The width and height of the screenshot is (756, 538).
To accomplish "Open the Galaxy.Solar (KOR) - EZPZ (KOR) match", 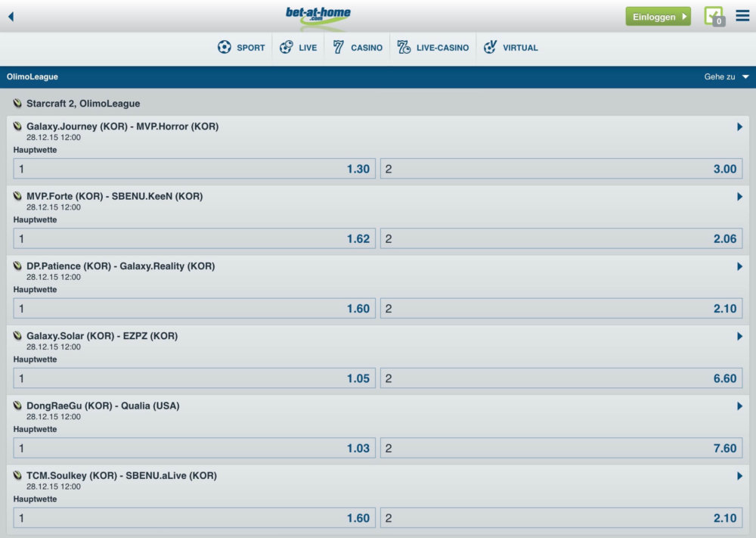I will [x=102, y=336].
